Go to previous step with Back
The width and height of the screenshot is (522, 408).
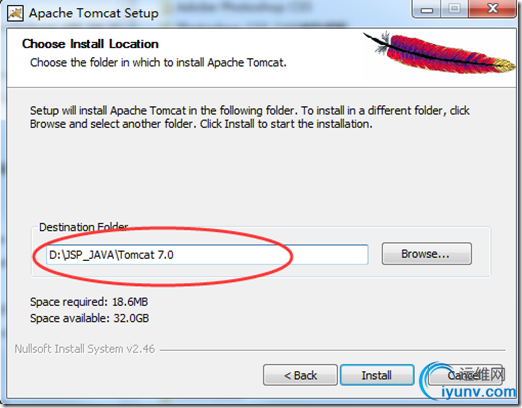tap(300, 375)
